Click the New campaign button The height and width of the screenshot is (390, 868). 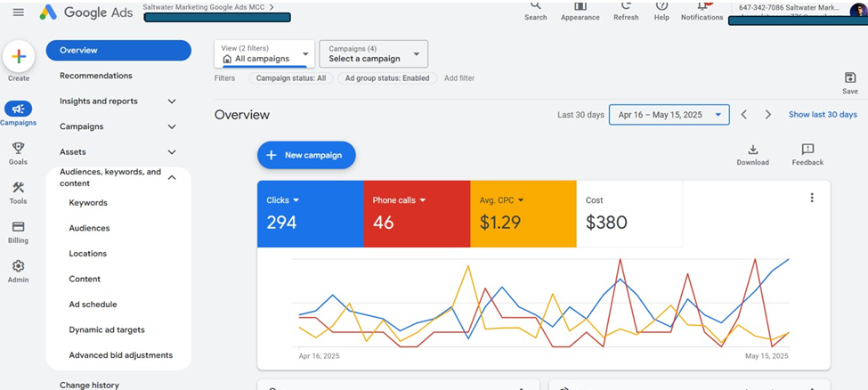(x=306, y=155)
